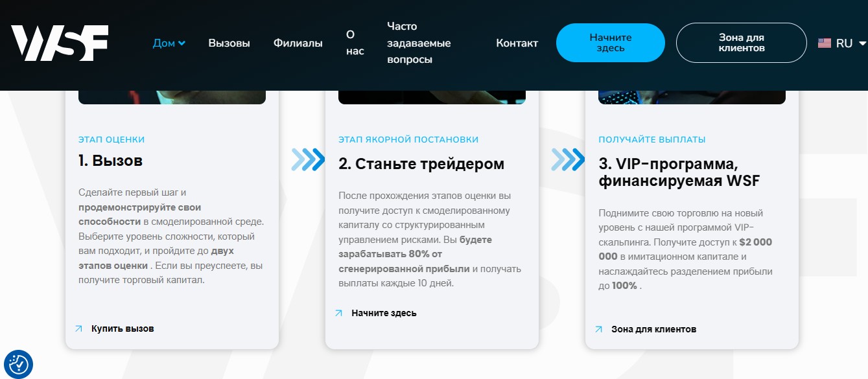Open the cookie consent badge icon
Image resolution: width=868 pixels, height=379 pixels.
(x=18, y=364)
